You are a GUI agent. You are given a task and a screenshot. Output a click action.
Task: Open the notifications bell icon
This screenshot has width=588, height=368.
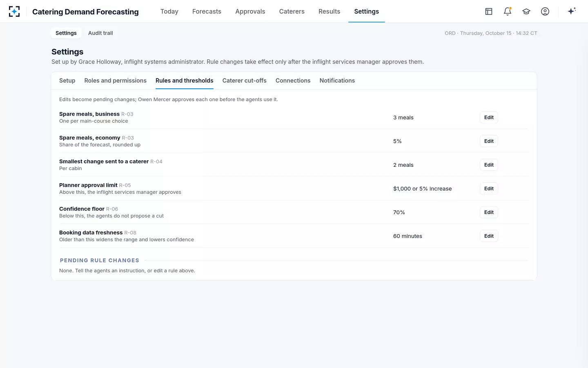(x=508, y=11)
